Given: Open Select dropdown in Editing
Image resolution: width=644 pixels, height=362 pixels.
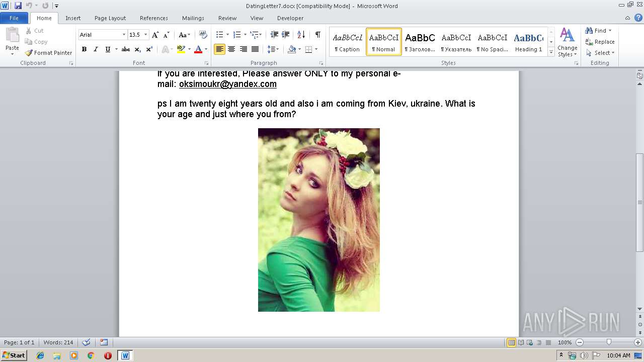Looking at the screenshot, I should 600,53.
